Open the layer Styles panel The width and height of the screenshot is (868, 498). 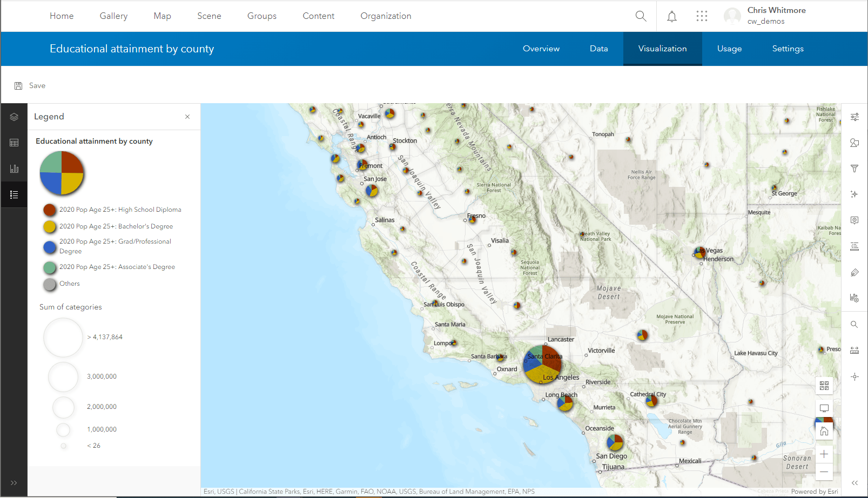tap(854, 116)
